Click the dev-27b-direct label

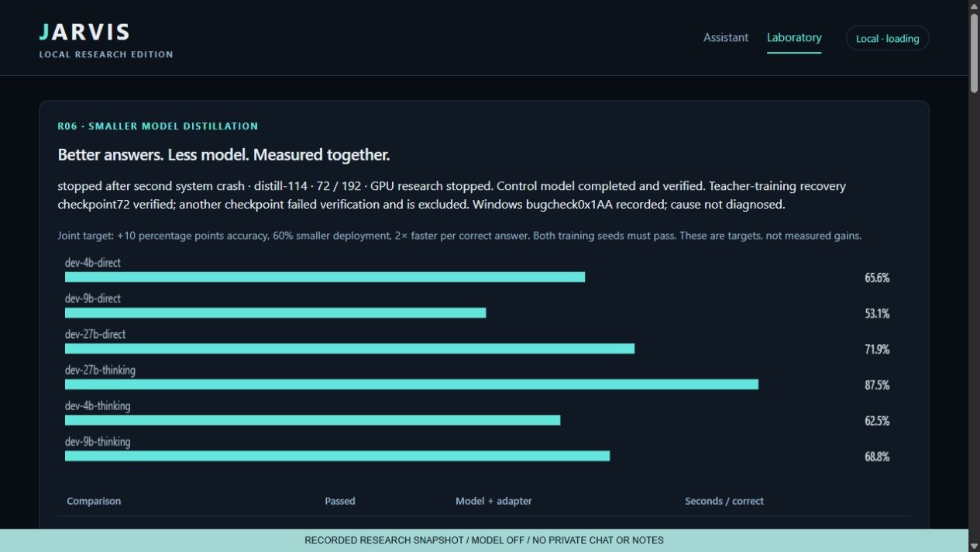[95, 334]
